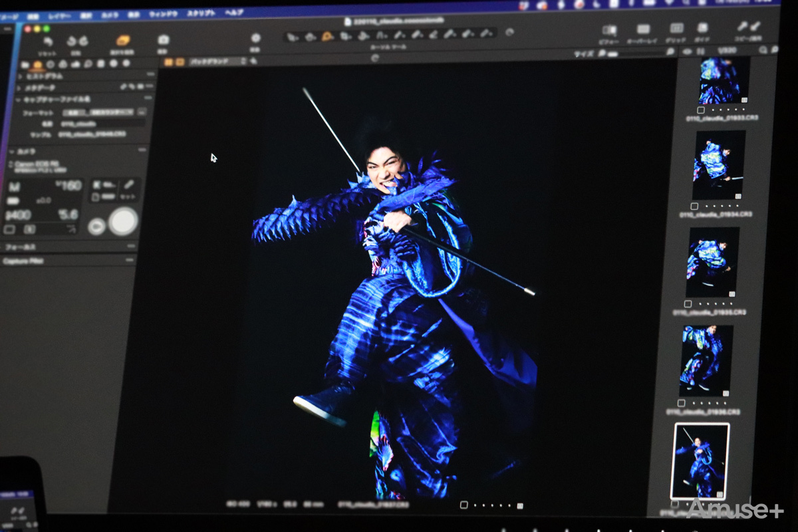Click the camera capture icon in the toolbar

[163, 40]
